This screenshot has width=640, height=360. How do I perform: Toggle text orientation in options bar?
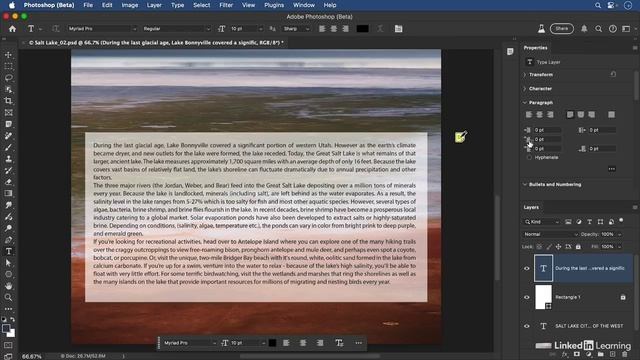click(x=56, y=29)
